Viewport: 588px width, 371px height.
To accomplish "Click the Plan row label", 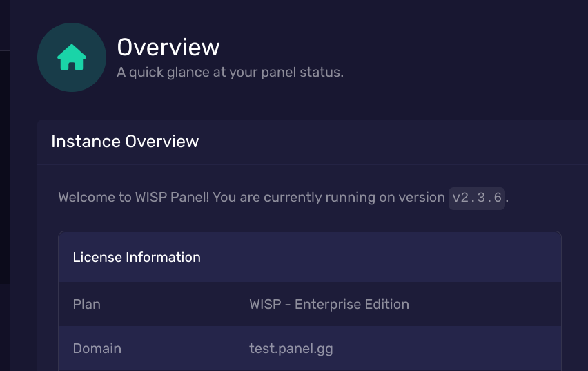I will pyautogui.click(x=87, y=304).
